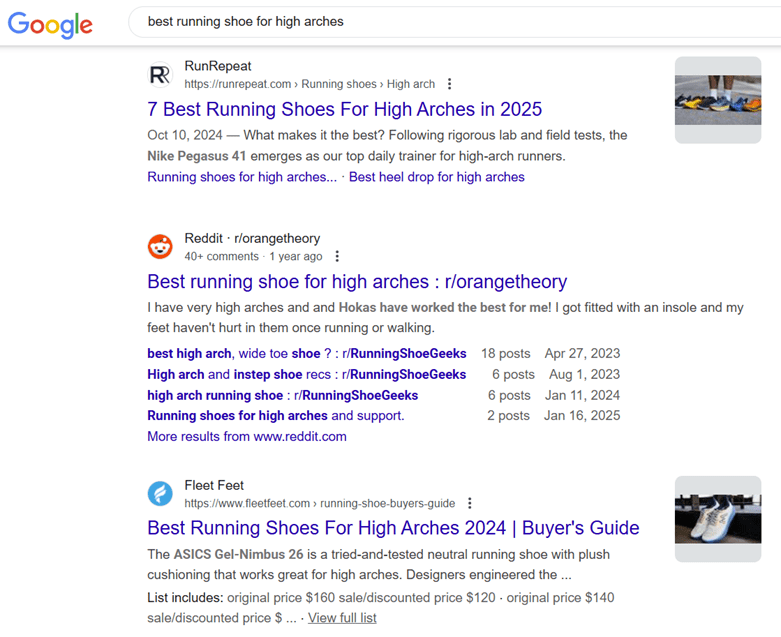Open "high arch running shoe" RunningShoeGeeks thread
The width and height of the screenshot is (781, 637).
point(282,395)
